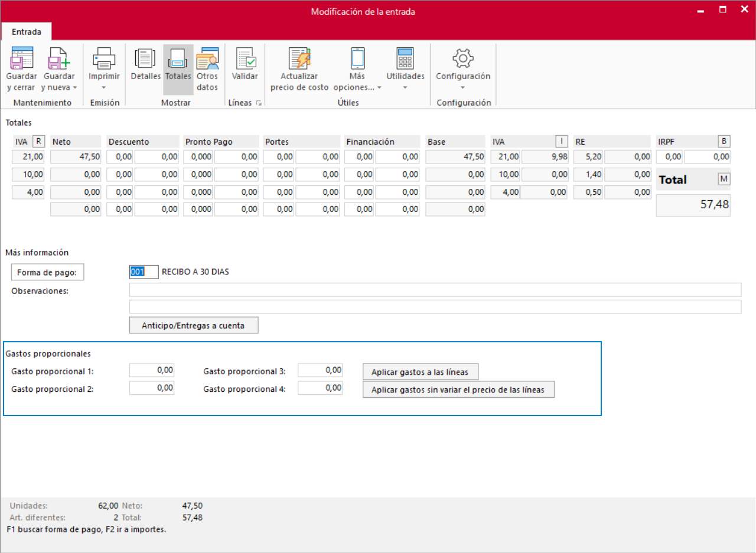Screen dimensions: 756x553
Task: Click the Unidades value 62,00
Action: [108, 506]
